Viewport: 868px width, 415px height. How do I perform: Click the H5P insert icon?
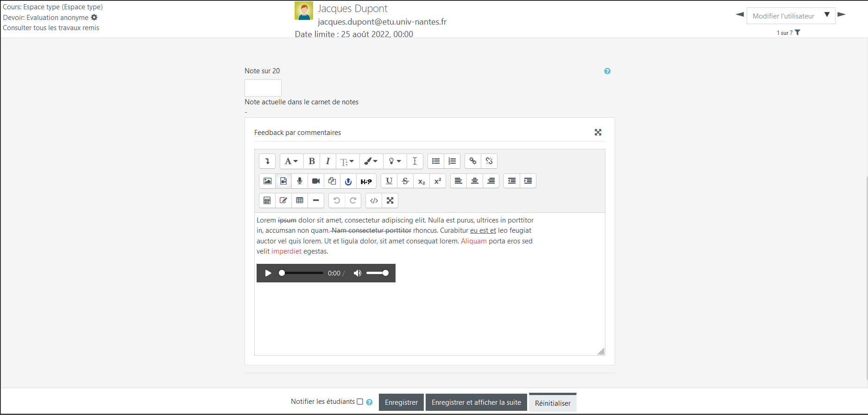(366, 181)
